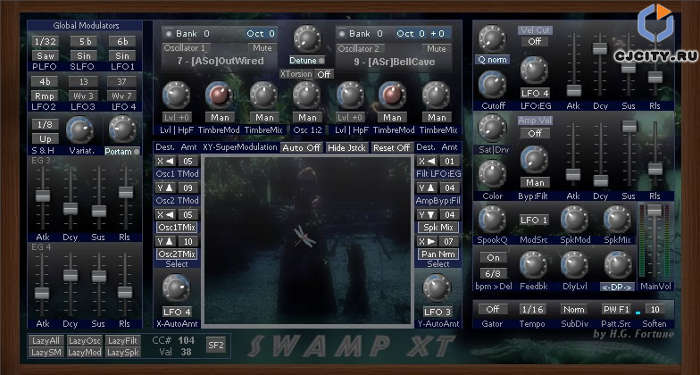
Task: Open the LFO2 waveform selector showing Rmp
Action: (45, 96)
